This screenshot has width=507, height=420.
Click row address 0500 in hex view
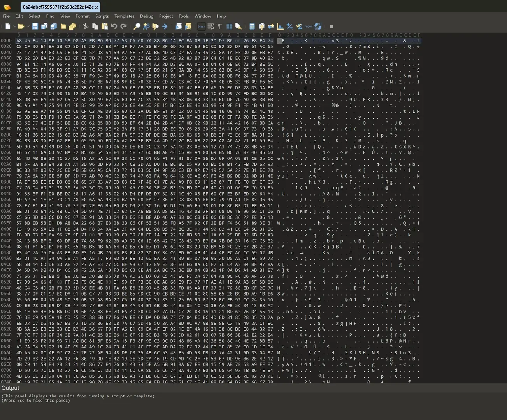[x=6, y=276]
